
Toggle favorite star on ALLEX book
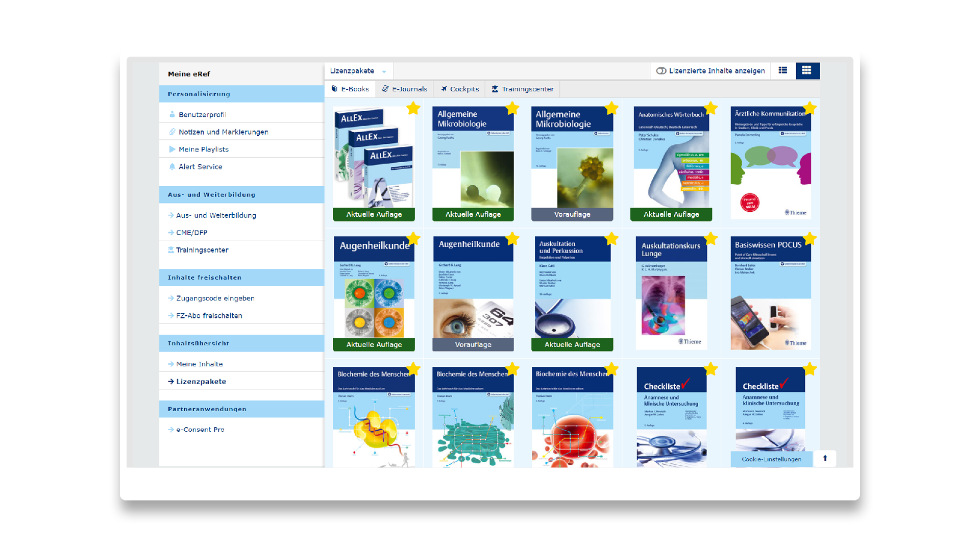pyautogui.click(x=413, y=108)
